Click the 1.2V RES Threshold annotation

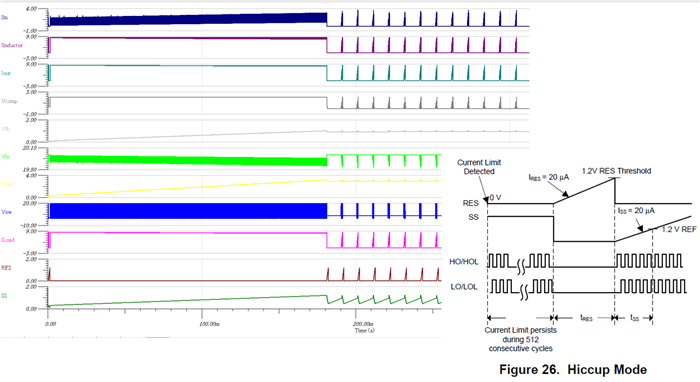coord(616,171)
